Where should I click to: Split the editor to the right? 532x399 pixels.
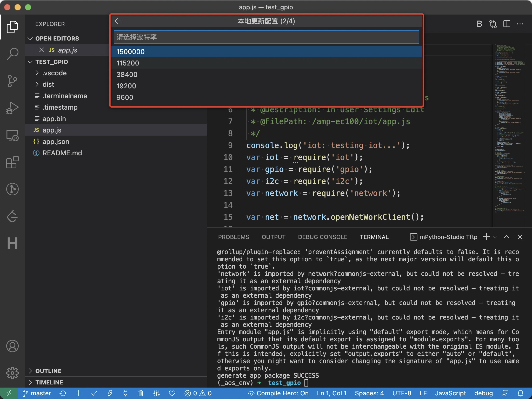coord(507,24)
